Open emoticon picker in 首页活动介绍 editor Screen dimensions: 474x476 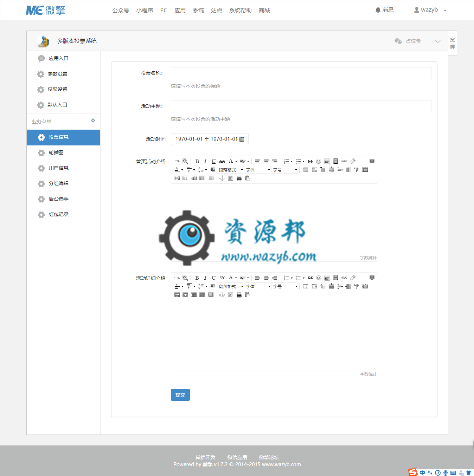point(319,161)
